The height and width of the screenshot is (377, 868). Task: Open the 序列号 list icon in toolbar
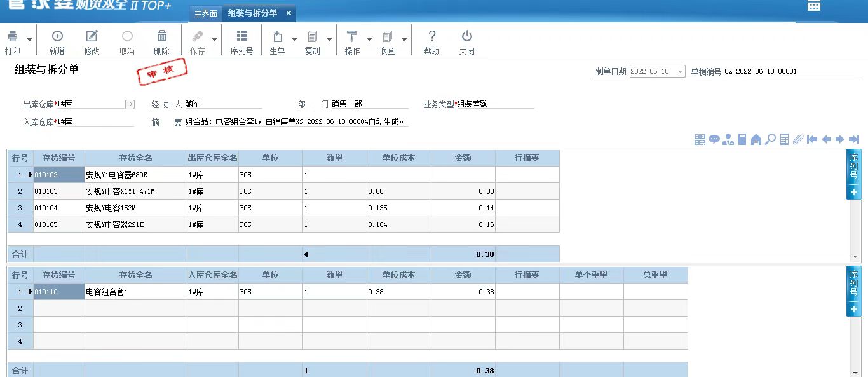[241, 37]
